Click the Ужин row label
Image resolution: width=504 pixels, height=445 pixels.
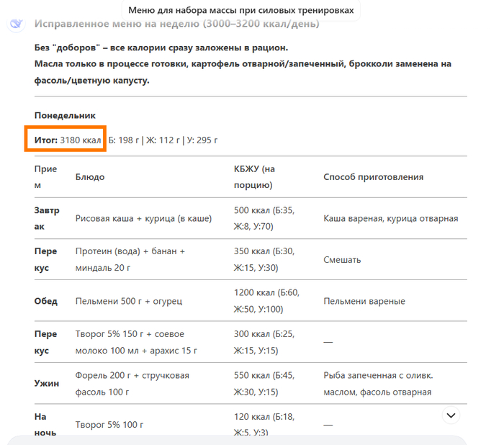pos(47,384)
